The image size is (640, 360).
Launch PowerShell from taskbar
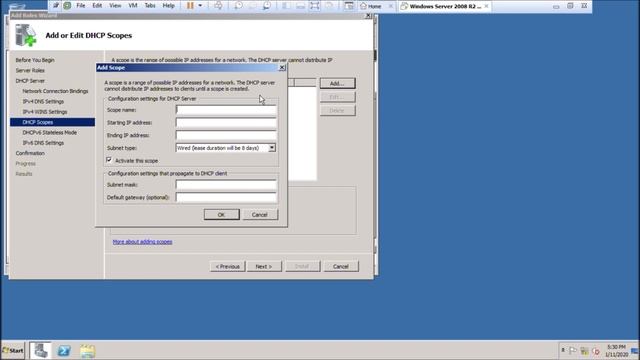[x=64, y=351]
